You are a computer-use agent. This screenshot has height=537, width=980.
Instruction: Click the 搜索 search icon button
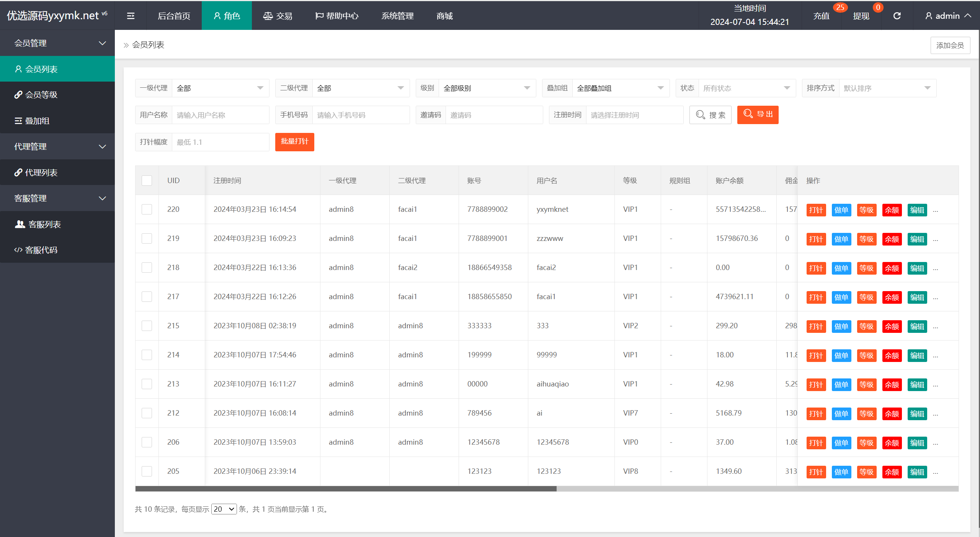[711, 115]
